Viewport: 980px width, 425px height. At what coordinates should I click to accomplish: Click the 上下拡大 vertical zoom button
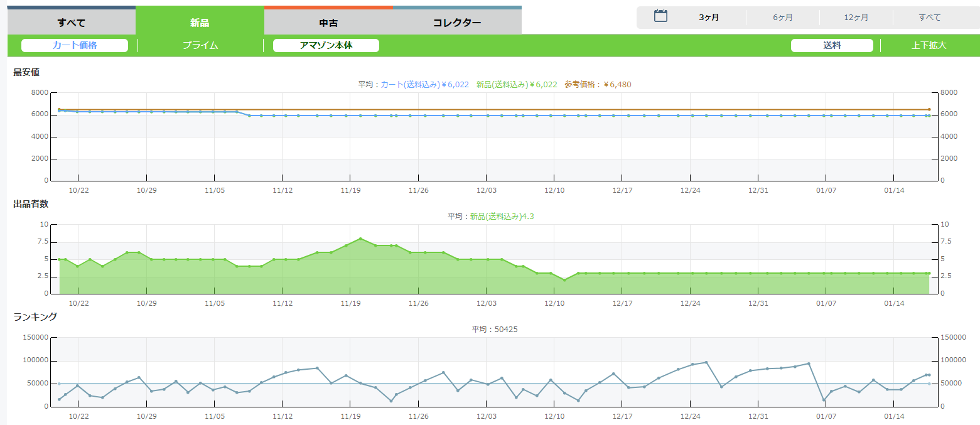[x=929, y=45]
